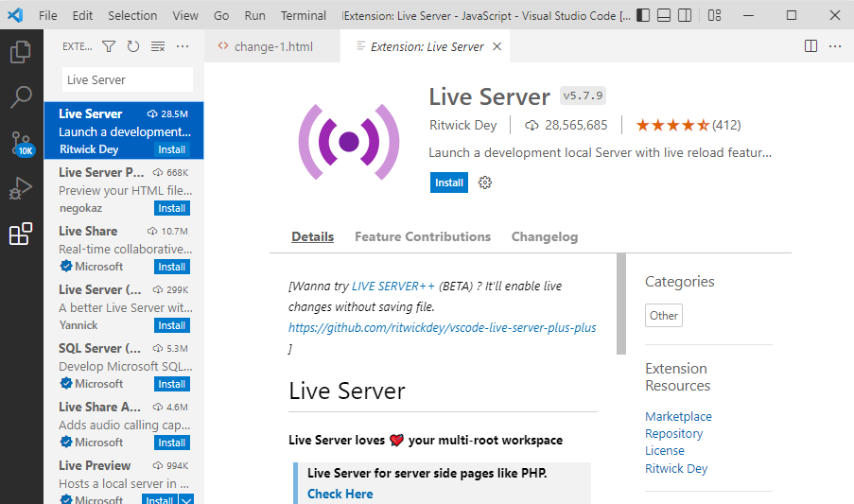
Task: Open the Explorer view in activity bar
Action: (x=21, y=52)
